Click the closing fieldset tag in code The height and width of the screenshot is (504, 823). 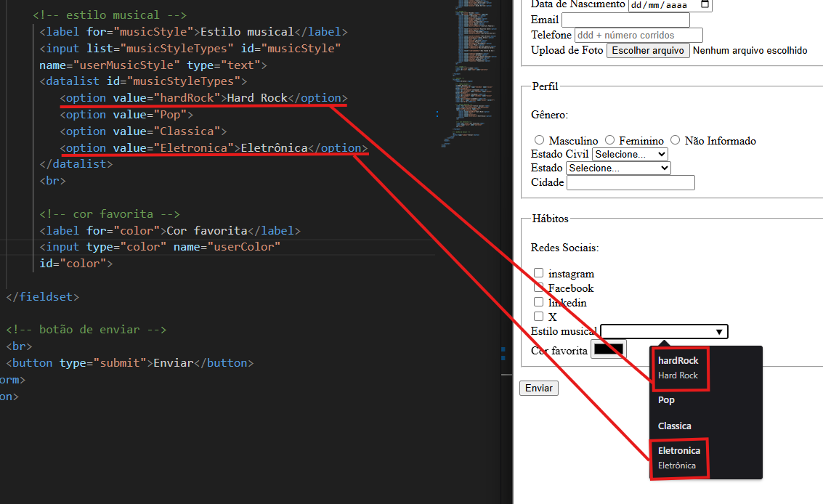click(43, 296)
